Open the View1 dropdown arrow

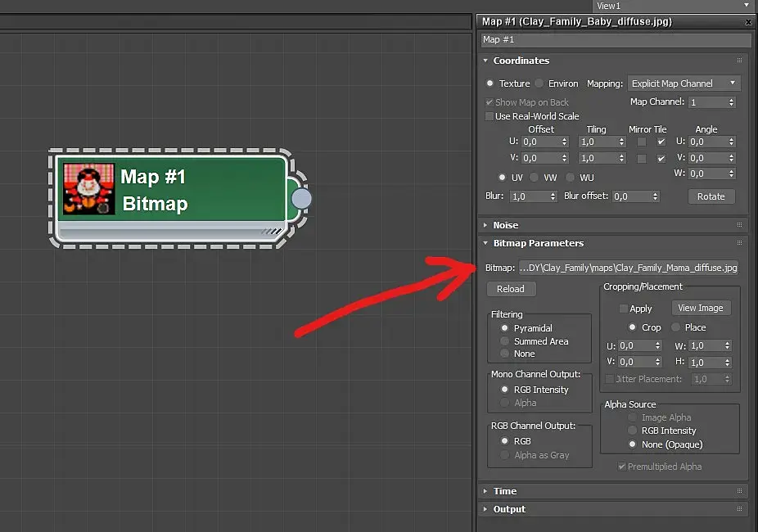[x=747, y=5]
